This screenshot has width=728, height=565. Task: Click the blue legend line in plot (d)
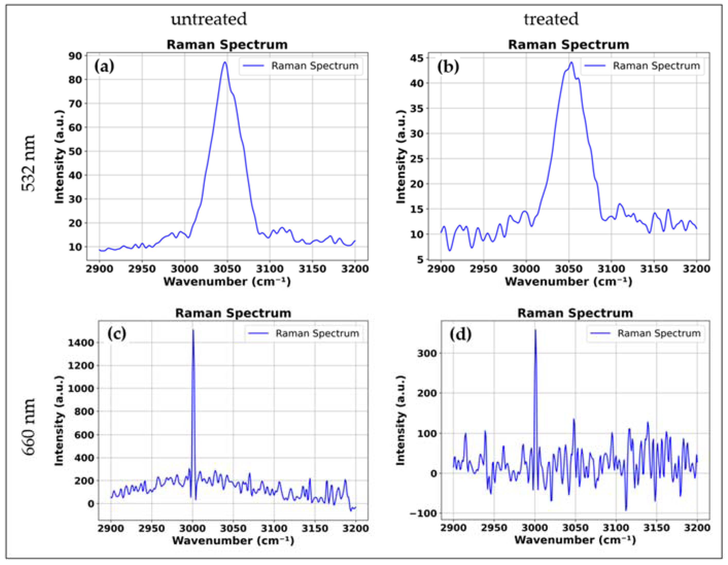click(600, 333)
